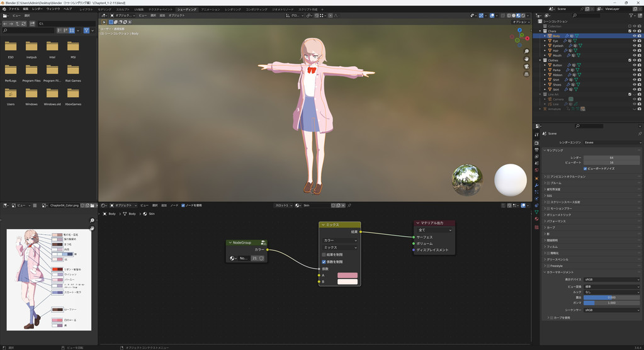Screen dimensions: 644x350
Task: Open the レンダーエンジン Eevee dropdown
Action: click(611, 142)
